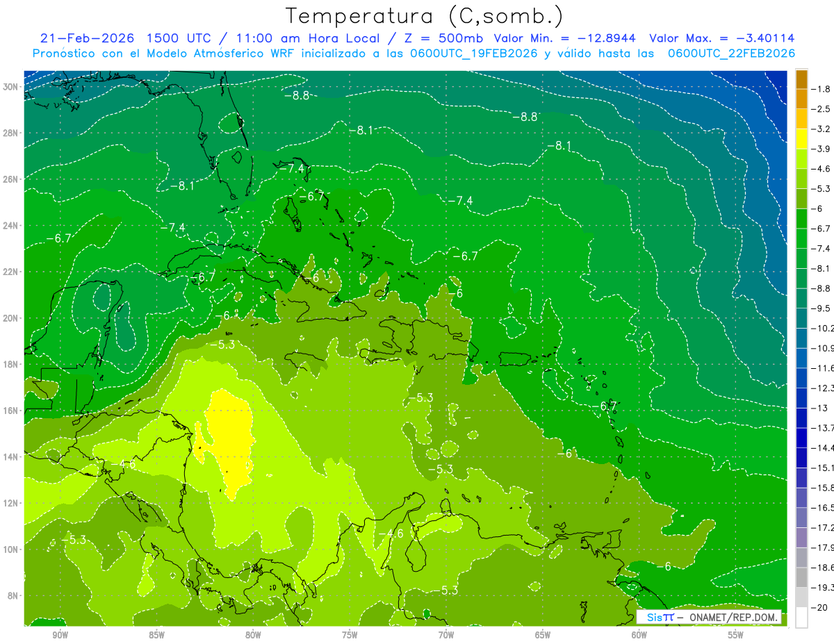This screenshot has height=644, width=834.
Task: Click the '60W' longitude axis label
Action: [639, 635]
